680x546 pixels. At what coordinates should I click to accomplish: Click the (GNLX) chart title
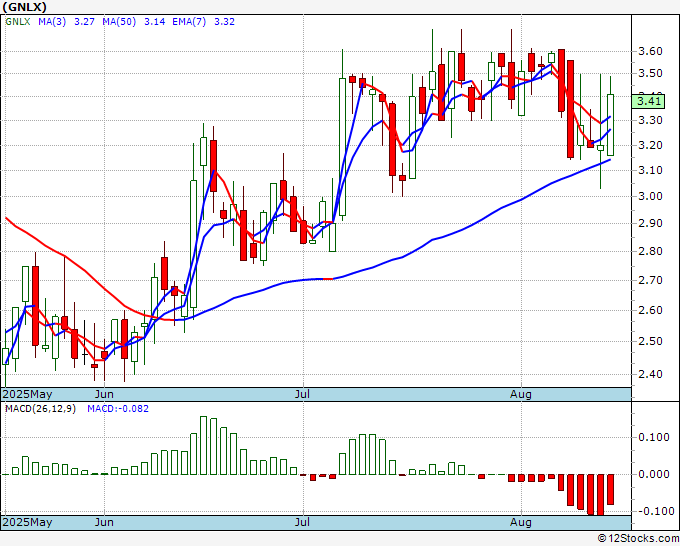(x=24, y=7)
